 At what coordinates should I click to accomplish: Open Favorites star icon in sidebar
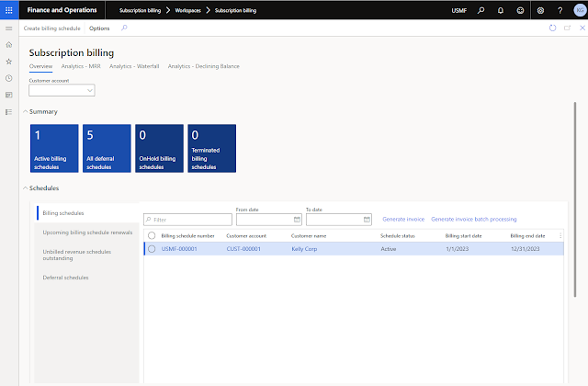(9, 62)
